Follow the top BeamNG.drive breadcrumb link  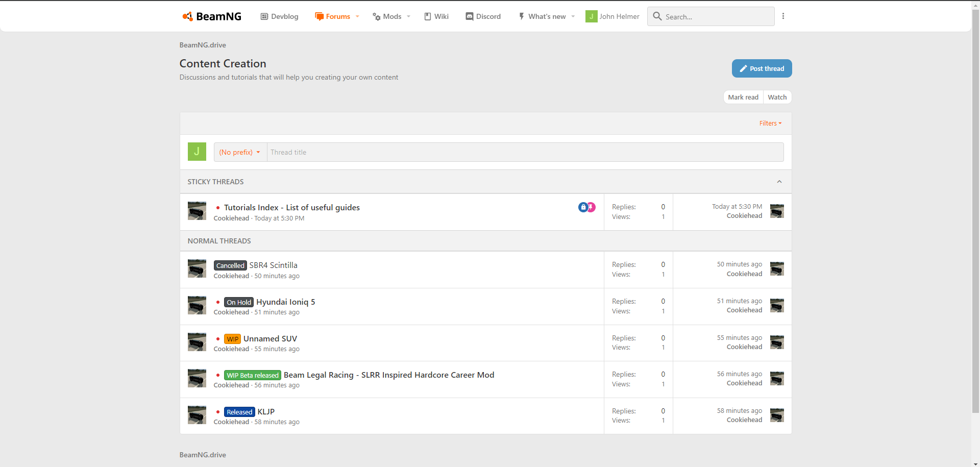(203, 45)
